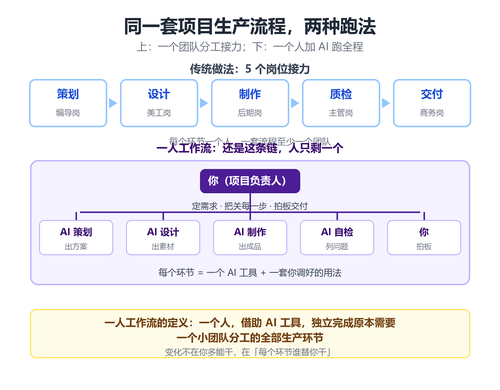
Task: Click the 你 拍板 card
Action: [x=424, y=238]
